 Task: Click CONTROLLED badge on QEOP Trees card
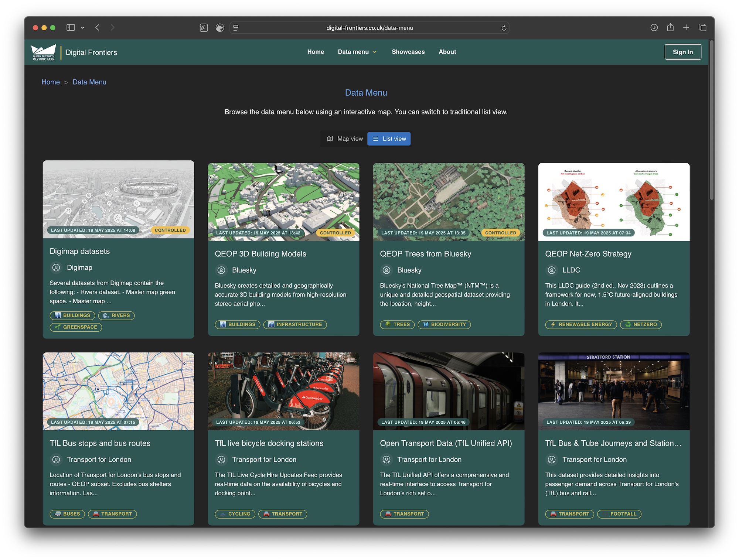point(501,233)
